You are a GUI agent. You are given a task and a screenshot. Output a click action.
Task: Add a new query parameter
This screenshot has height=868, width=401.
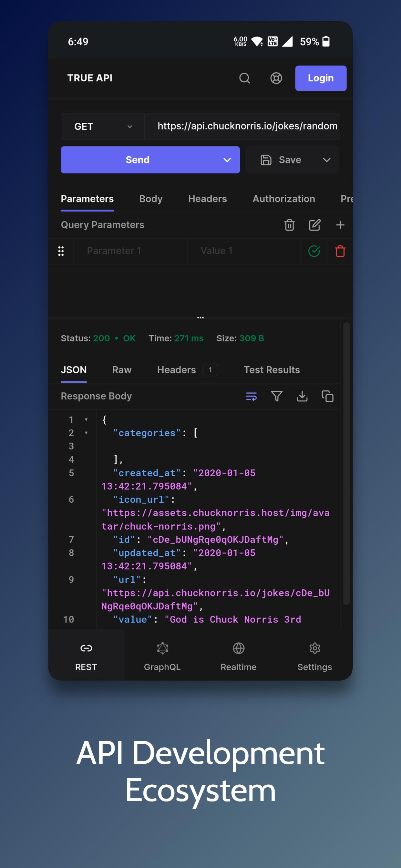[x=340, y=225]
